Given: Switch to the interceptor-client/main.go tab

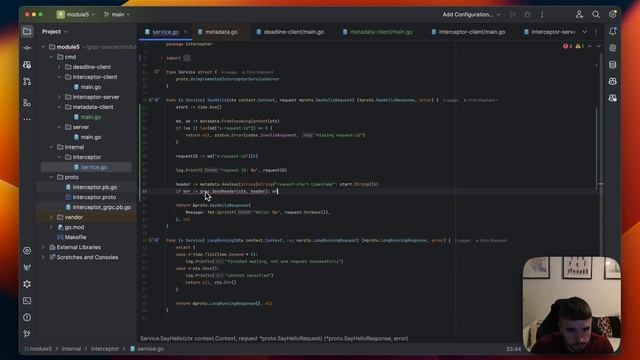Looking at the screenshot, I should coord(468,32).
